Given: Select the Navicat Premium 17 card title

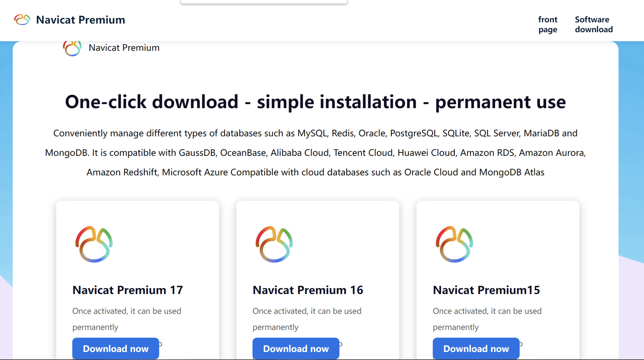Looking at the screenshot, I should coord(128,290).
